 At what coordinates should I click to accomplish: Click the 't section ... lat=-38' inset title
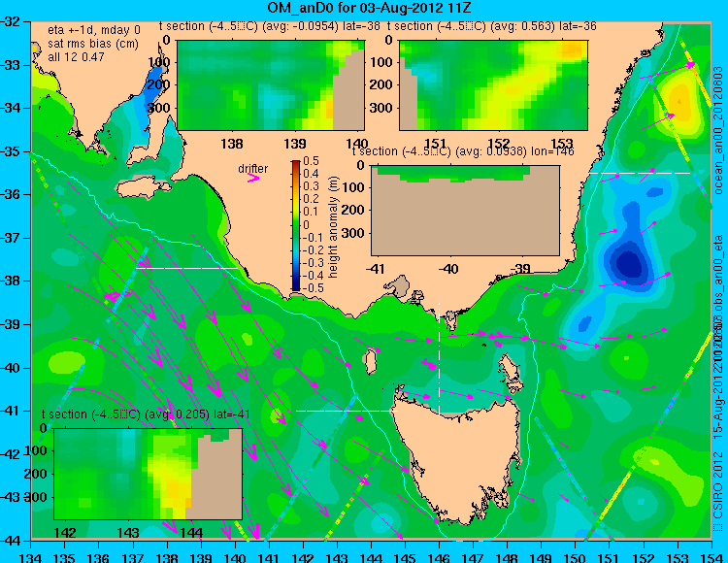[x=270, y=26]
